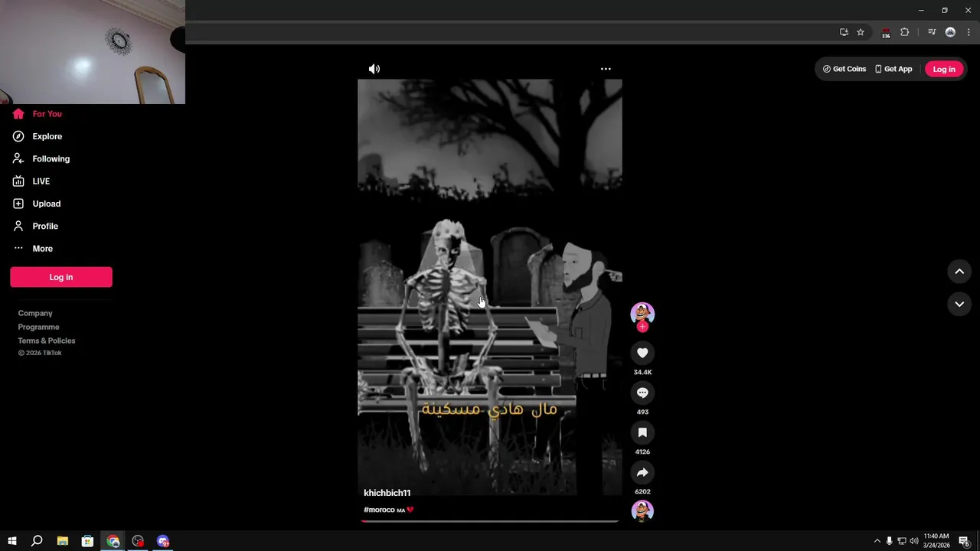Open the video's three-dot options menu
The height and width of the screenshot is (551, 980).
pyautogui.click(x=606, y=69)
